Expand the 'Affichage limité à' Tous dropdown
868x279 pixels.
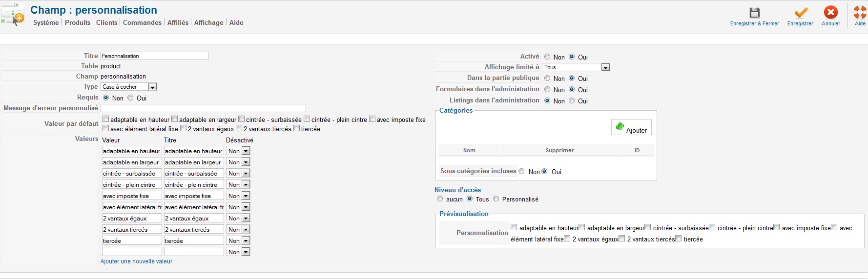pos(576,67)
